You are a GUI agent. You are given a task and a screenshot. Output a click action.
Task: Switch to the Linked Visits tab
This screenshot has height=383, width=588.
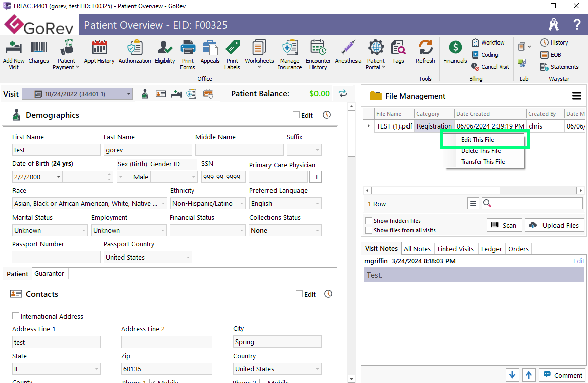pos(456,249)
